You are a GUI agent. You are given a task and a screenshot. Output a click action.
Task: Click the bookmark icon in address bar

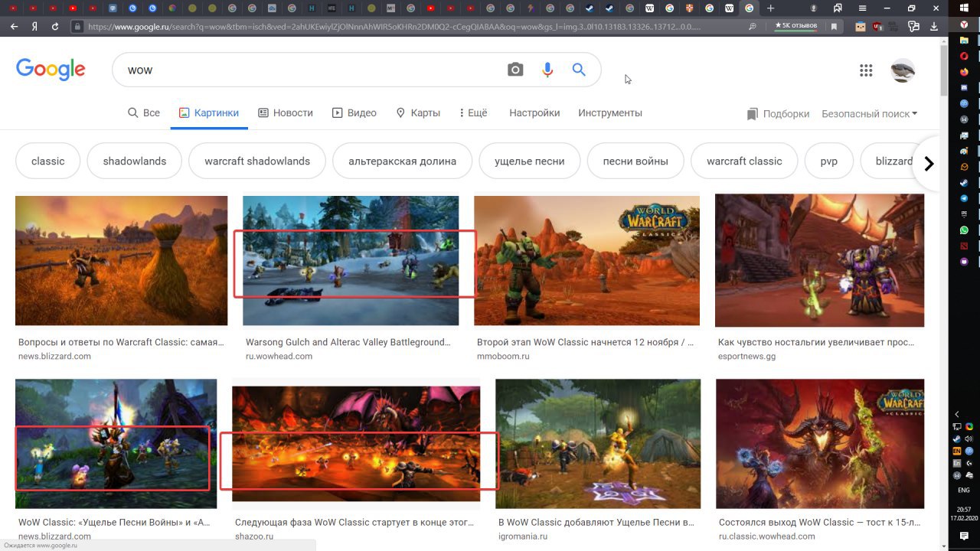click(834, 26)
